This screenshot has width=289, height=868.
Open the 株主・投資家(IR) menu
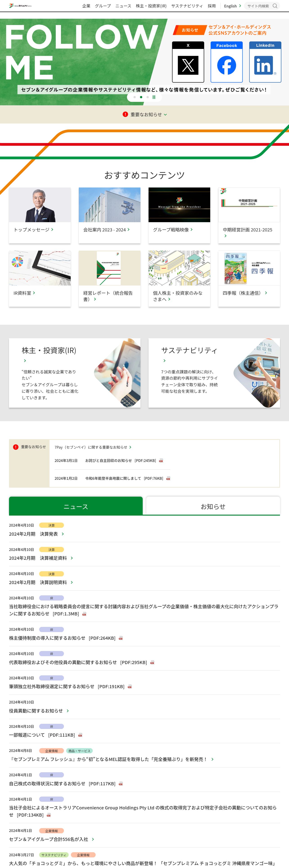point(151,6)
